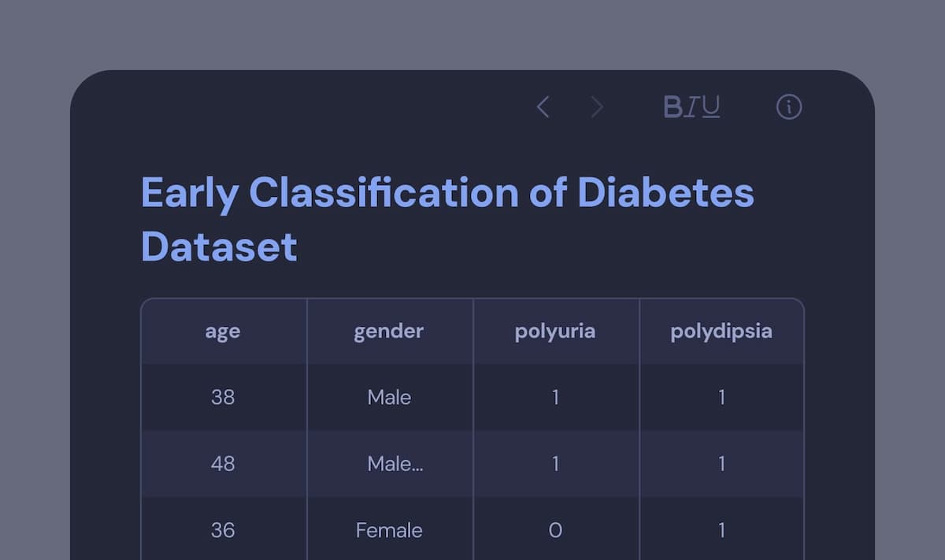Click the Male cell in first row
945x560 pixels.
(389, 398)
